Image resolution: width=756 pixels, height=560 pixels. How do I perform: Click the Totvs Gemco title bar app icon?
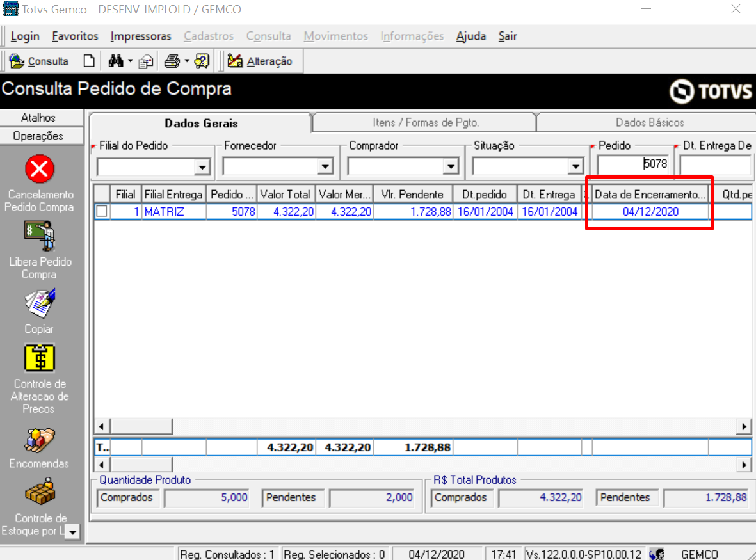(10, 9)
